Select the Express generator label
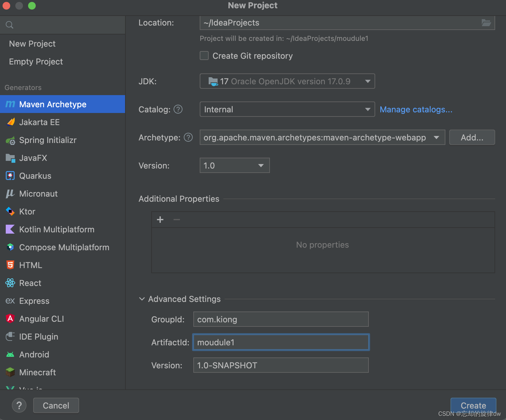The width and height of the screenshot is (506, 420). pos(34,301)
